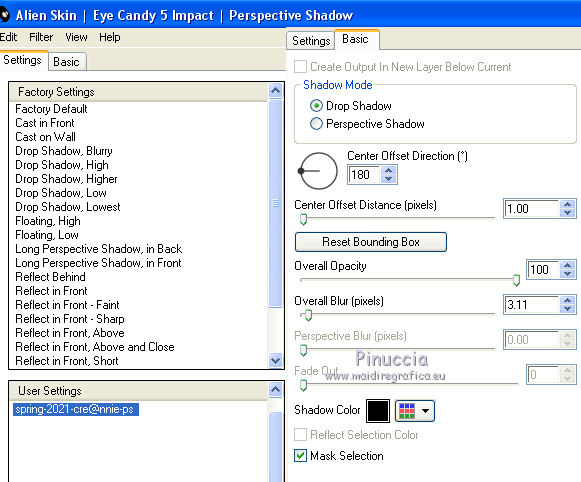Select the Cast in Front preset
This screenshot has width=581, height=482.
(x=45, y=123)
